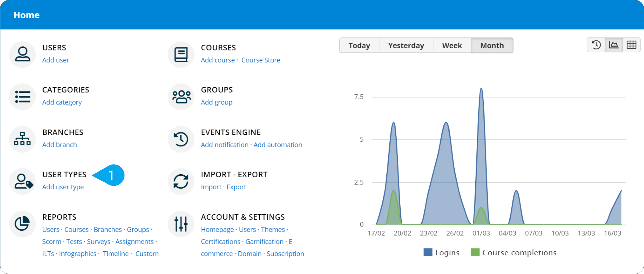This screenshot has height=274, width=644.
Task: Open the Reports pie chart icon
Action: point(22,224)
